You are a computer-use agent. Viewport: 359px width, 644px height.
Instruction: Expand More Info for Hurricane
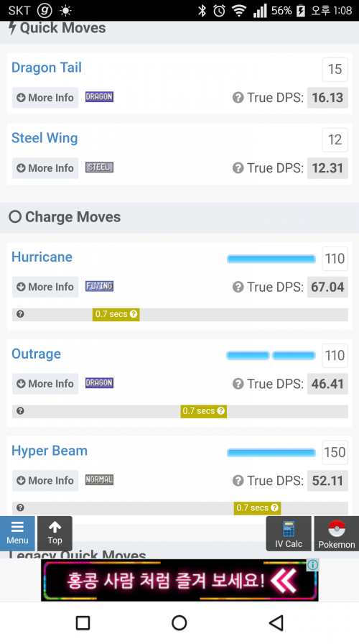45,287
